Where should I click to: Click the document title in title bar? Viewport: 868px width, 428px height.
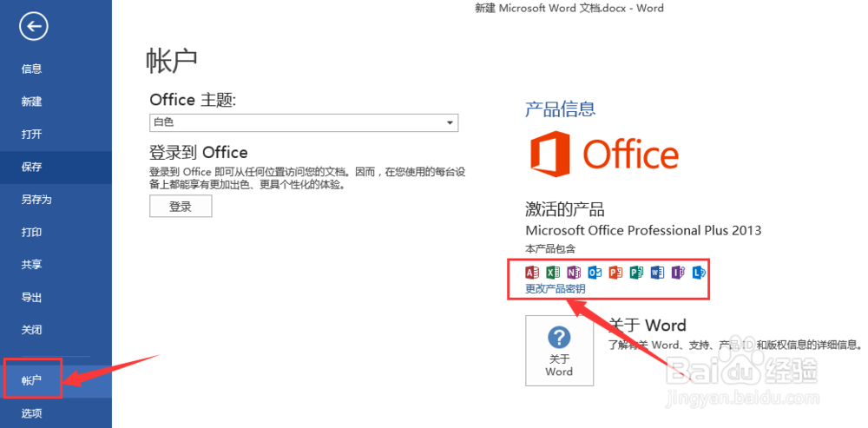(569, 9)
